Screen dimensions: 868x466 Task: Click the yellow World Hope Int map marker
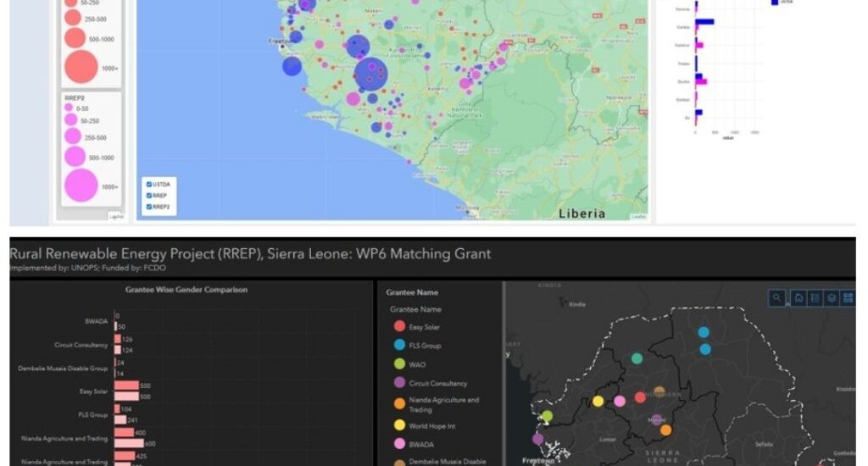(x=598, y=401)
